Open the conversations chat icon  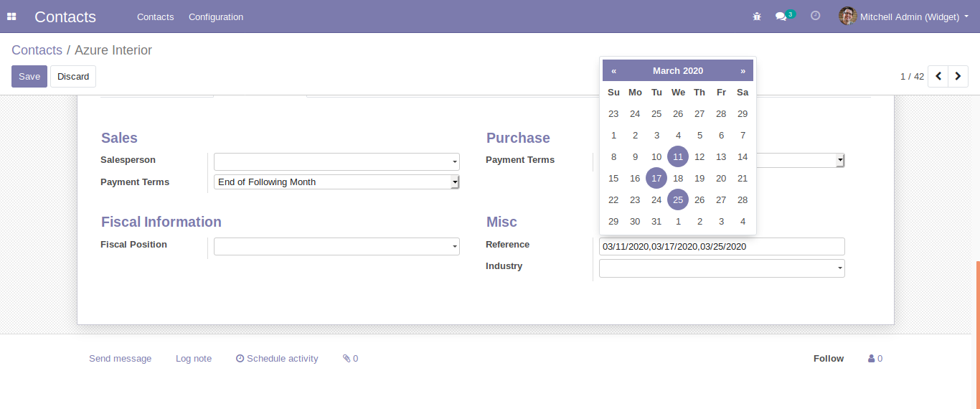(x=781, y=17)
